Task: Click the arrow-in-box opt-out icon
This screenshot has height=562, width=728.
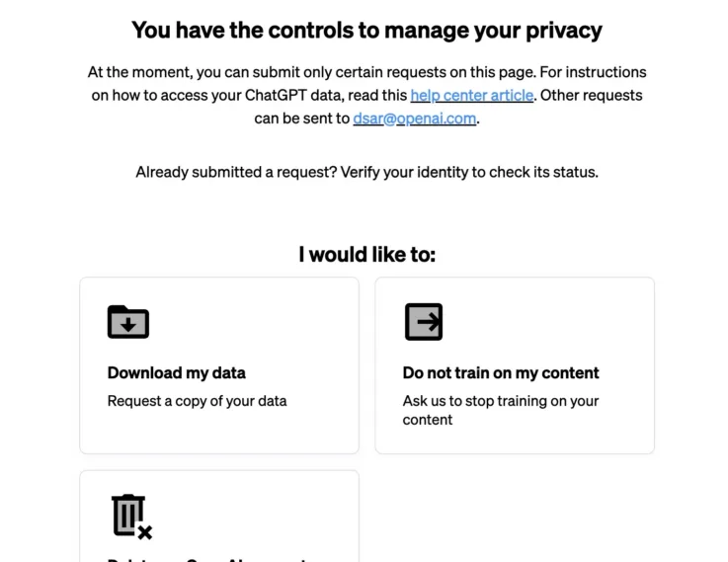Action: click(424, 322)
